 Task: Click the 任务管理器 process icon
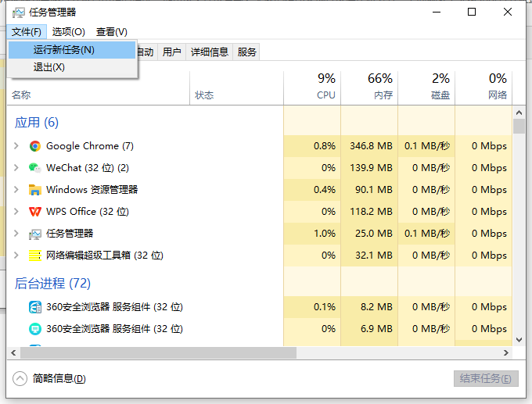click(x=34, y=234)
